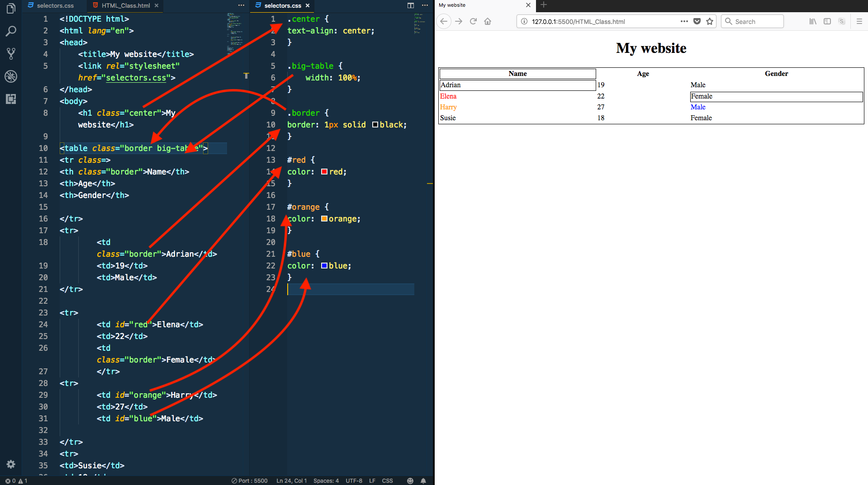Screen dimensions: 868x485
Task: Click the Gender header cell
Action: pos(776,74)
